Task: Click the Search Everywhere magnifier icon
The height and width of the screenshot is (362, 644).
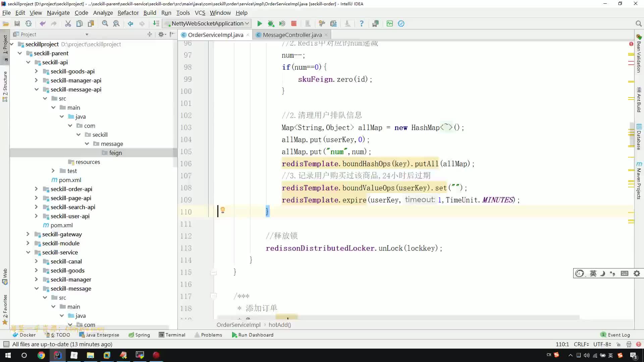Action: 638,23
